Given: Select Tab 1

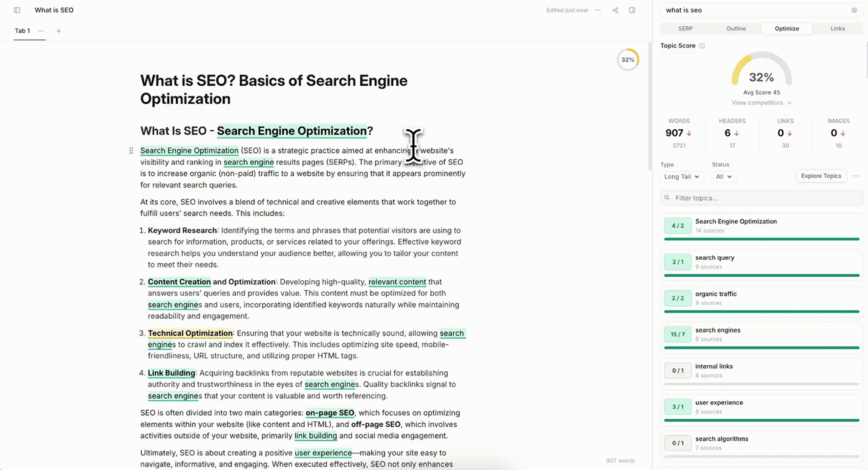Looking at the screenshot, I should click(22, 31).
